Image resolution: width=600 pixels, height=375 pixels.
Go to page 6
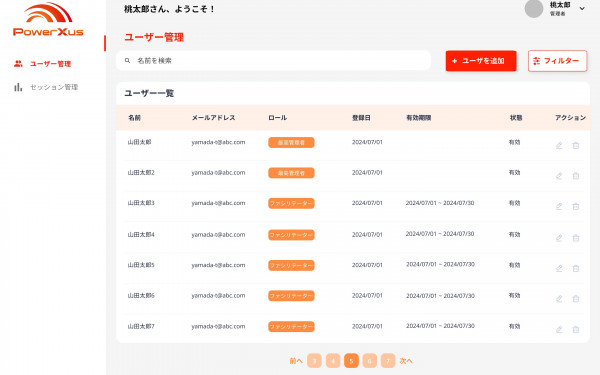pyautogui.click(x=370, y=361)
